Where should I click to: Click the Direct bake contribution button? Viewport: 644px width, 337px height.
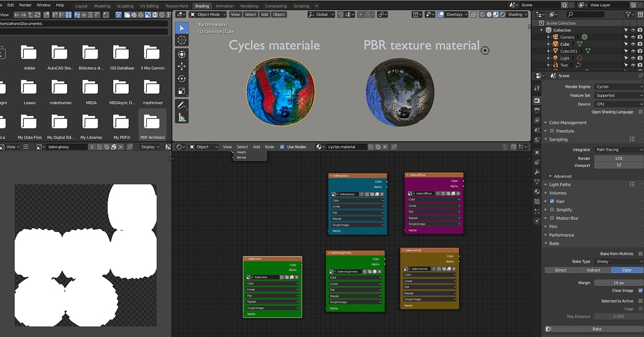[561, 270]
